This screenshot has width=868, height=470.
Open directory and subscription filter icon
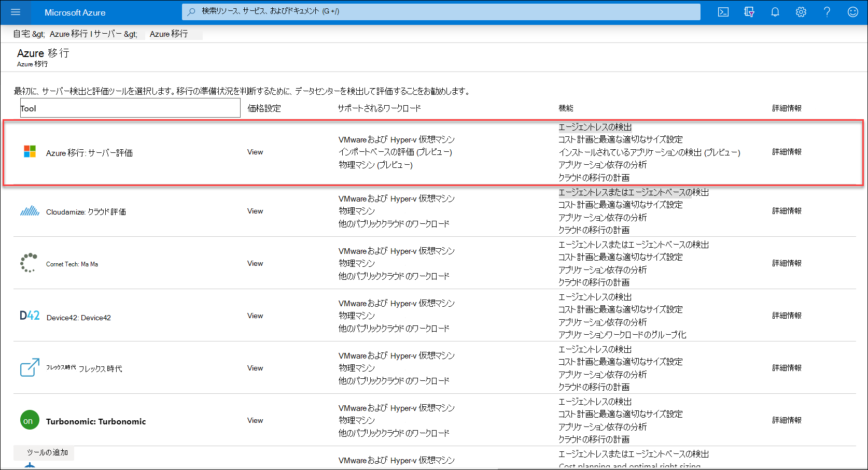pos(749,12)
